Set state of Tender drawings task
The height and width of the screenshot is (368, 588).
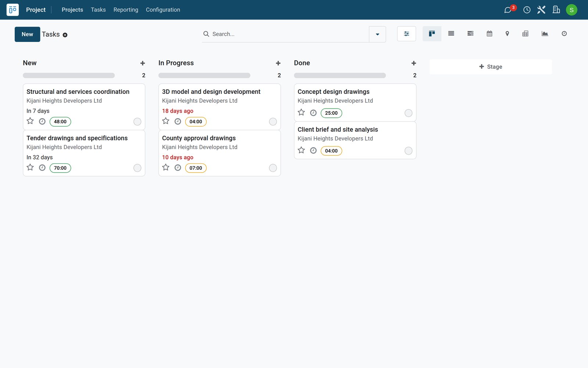pyautogui.click(x=137, y=168)
